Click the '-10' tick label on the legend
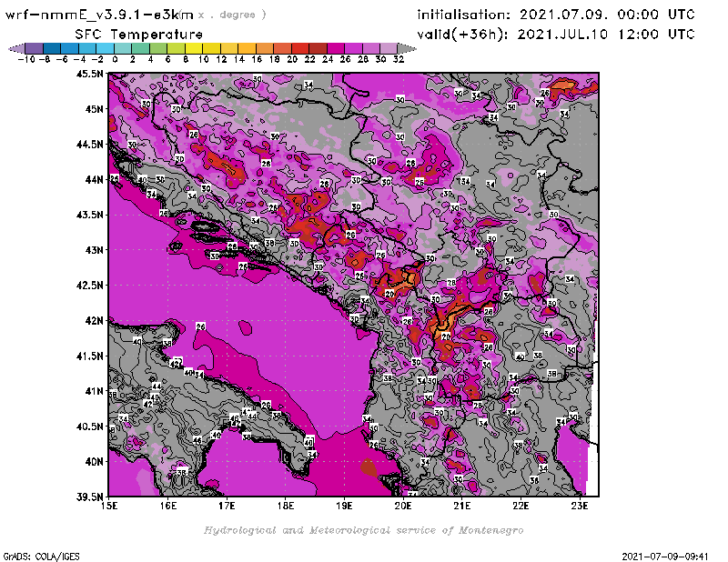Image resolution: width=728 pixels, height=562 pixels. pos(26,59)
